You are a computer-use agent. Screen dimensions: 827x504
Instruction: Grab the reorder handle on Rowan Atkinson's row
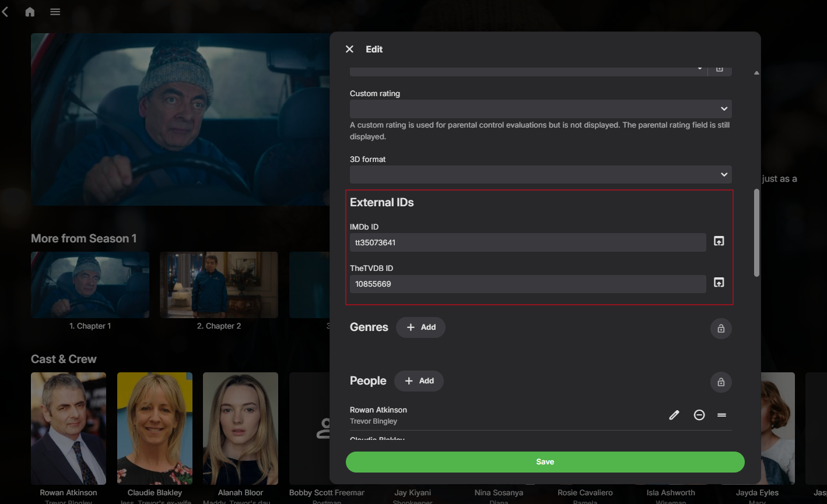point(722,415)
